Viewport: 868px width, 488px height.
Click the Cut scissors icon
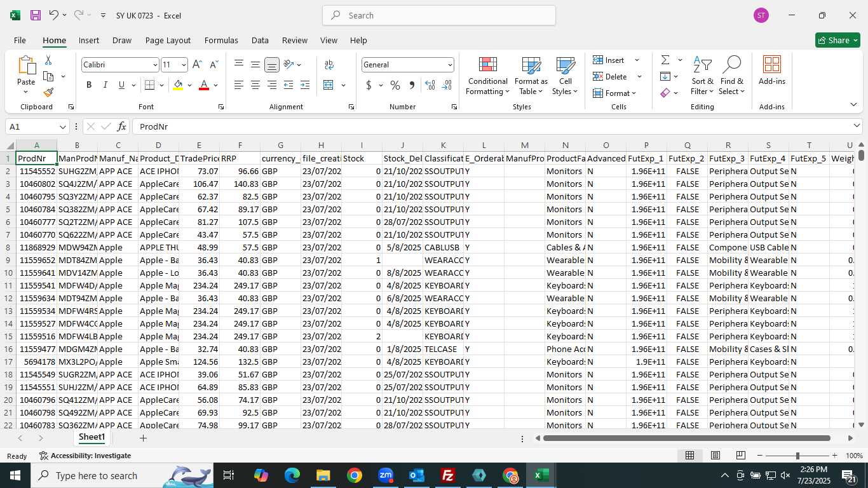click(48, 60)
